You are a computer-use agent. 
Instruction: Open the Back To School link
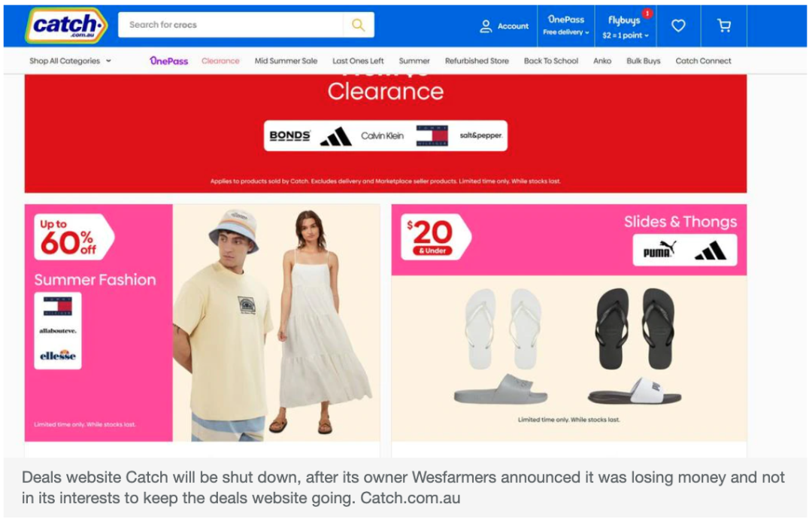[551, 61]
